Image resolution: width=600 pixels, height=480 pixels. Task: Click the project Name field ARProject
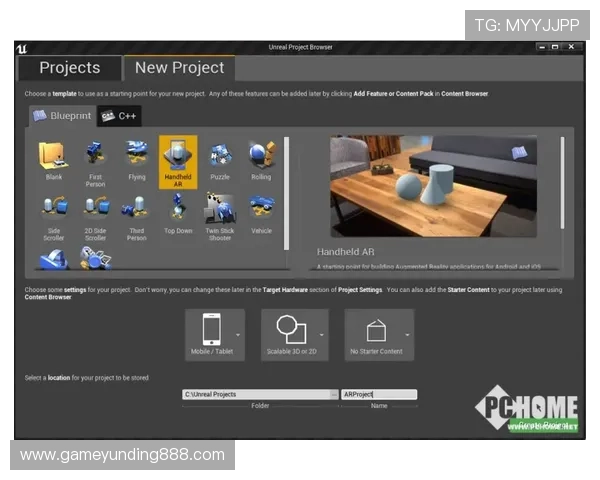point(379,394)
